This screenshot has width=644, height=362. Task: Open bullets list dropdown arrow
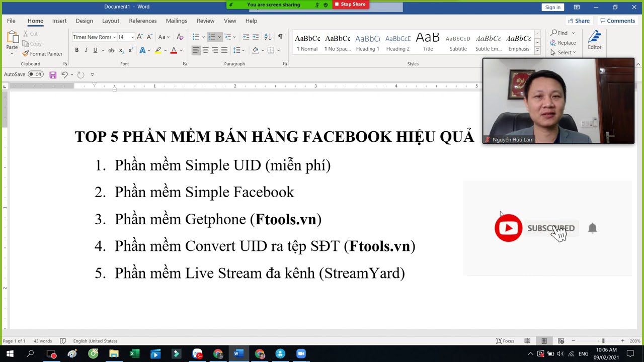coord(203,37)
